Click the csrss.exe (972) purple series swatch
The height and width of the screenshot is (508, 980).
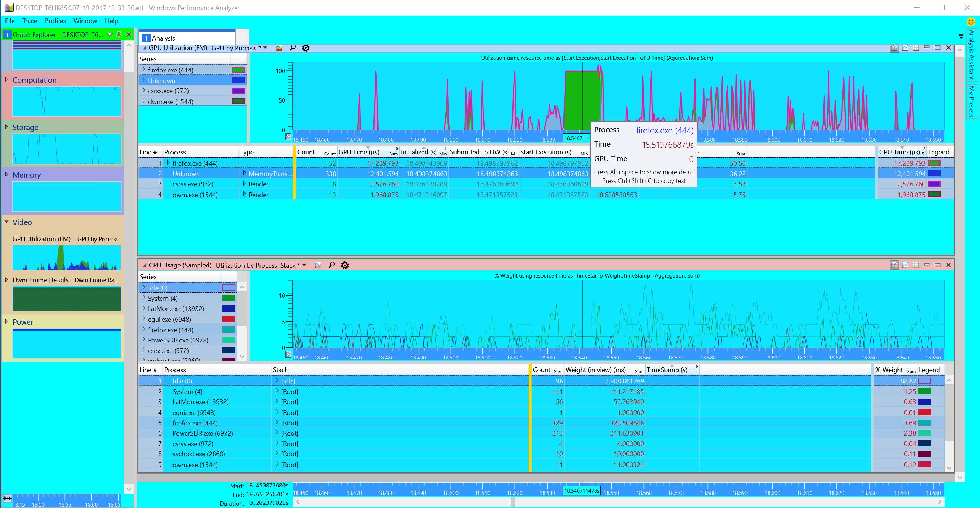pyautogui.click(x=238, y=91)
